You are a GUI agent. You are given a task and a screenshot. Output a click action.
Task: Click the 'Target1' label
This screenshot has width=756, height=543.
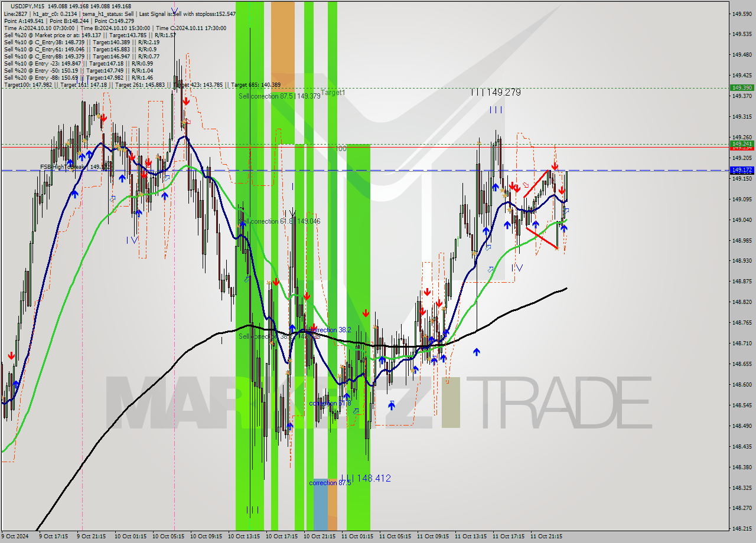[333, 93]
